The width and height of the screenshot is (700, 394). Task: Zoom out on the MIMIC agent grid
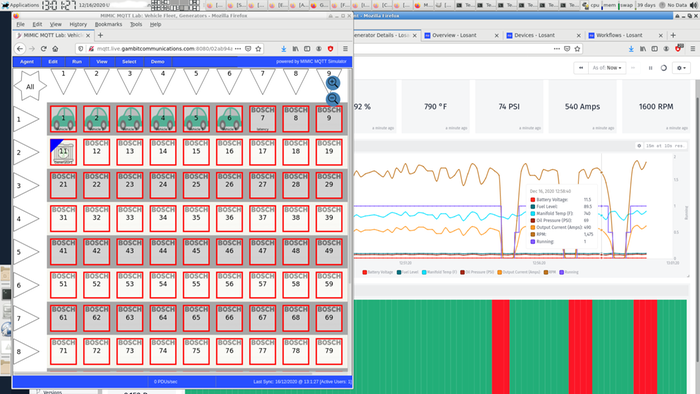333,99
